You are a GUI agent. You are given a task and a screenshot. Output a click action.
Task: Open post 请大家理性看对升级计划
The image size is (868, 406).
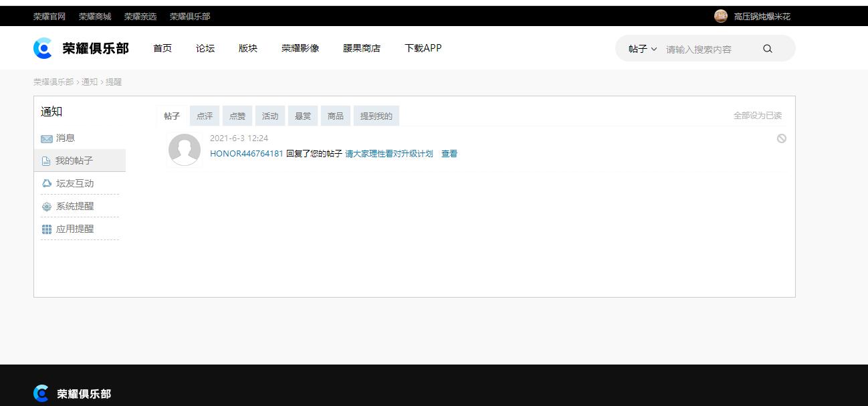point(389,154)
